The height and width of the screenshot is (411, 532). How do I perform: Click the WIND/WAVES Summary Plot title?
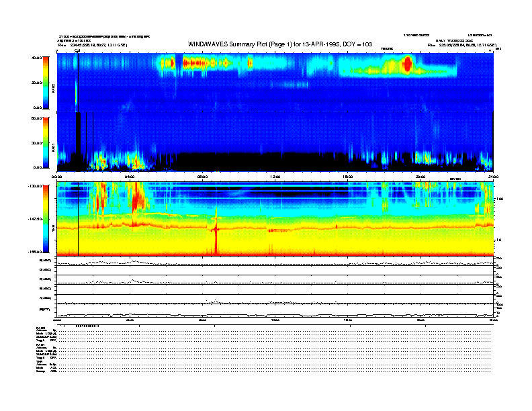280,44
